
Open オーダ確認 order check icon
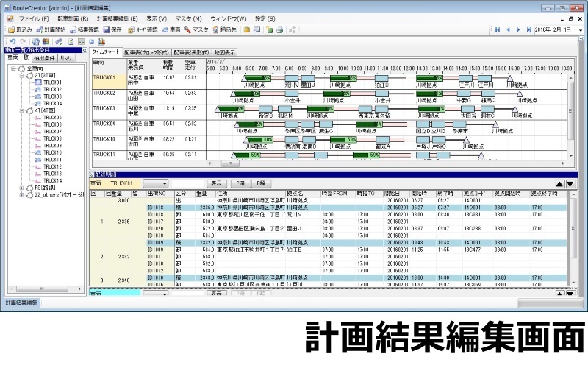(132, 29)
